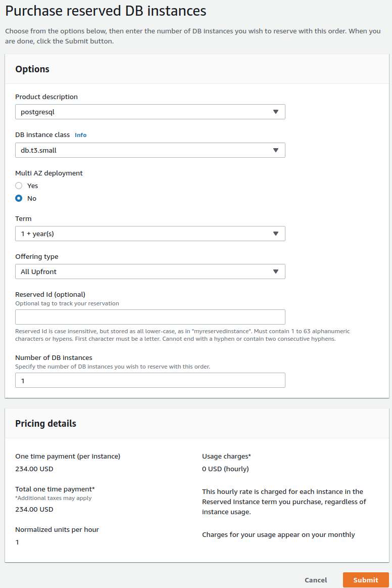Click the dropdown arrow on the Term selector

click(276, 234)
